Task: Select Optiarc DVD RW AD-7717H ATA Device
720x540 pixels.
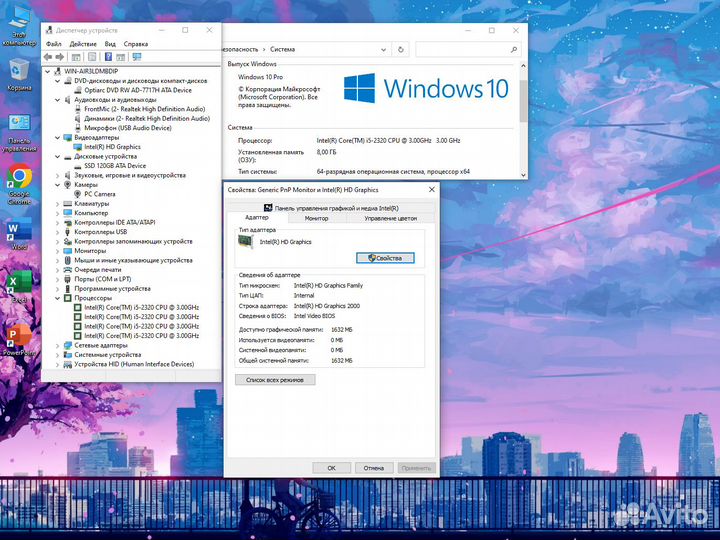Action: 138,90
